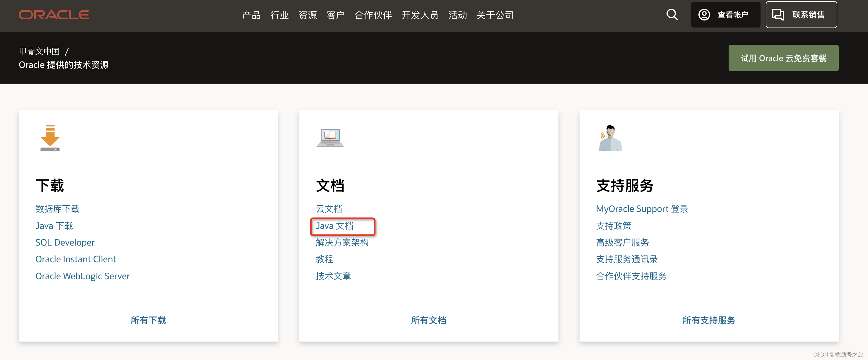Open the Java 文档 link

335,226
